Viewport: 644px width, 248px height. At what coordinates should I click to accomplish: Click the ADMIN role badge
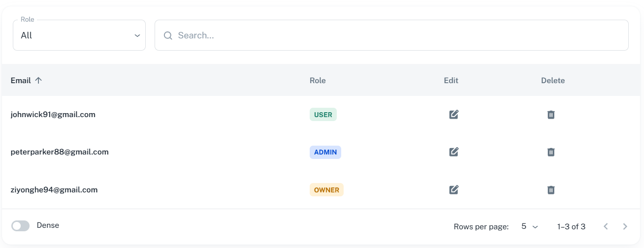(325, 152)
